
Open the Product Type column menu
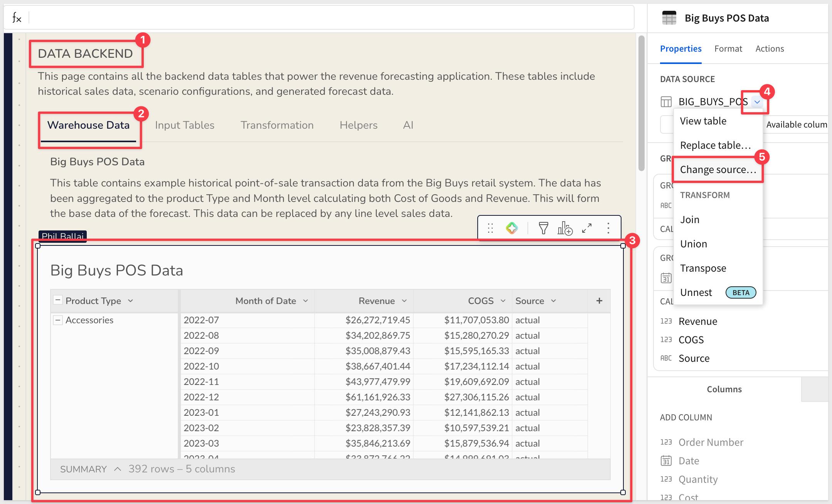coord(130,301)
